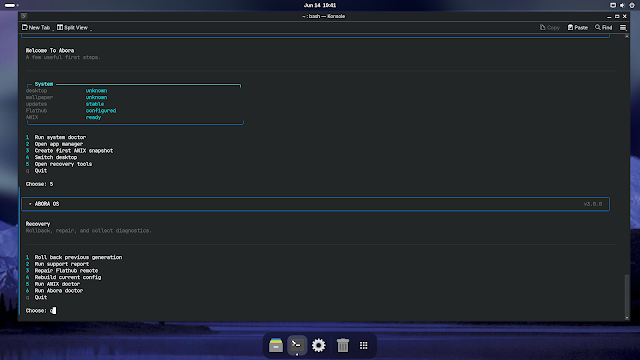The height and width of the screenshot is (360, 640).
Task: Click the scrollbar up arrow
Action: 627,36
